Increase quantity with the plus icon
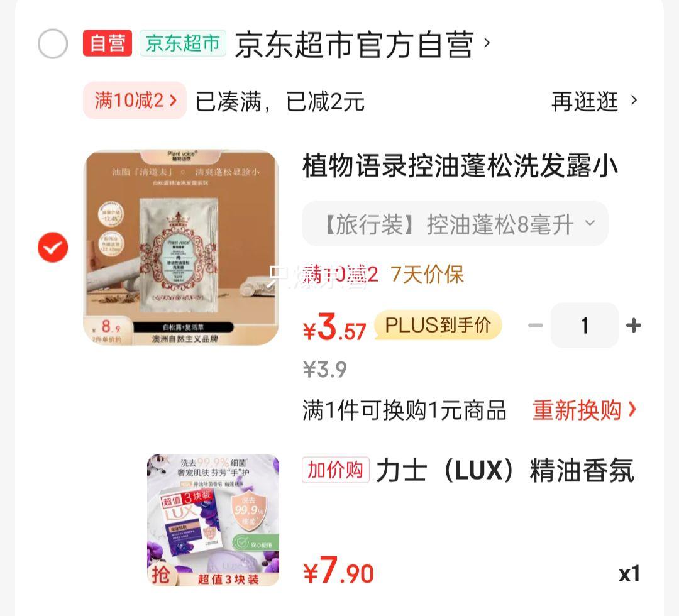 [x=634, y=326]
